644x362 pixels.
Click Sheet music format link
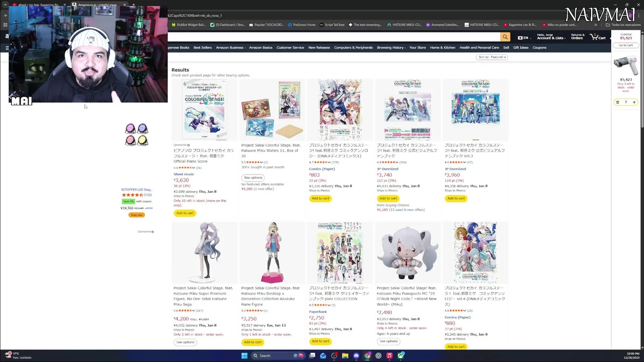click(x=184, y=174)
